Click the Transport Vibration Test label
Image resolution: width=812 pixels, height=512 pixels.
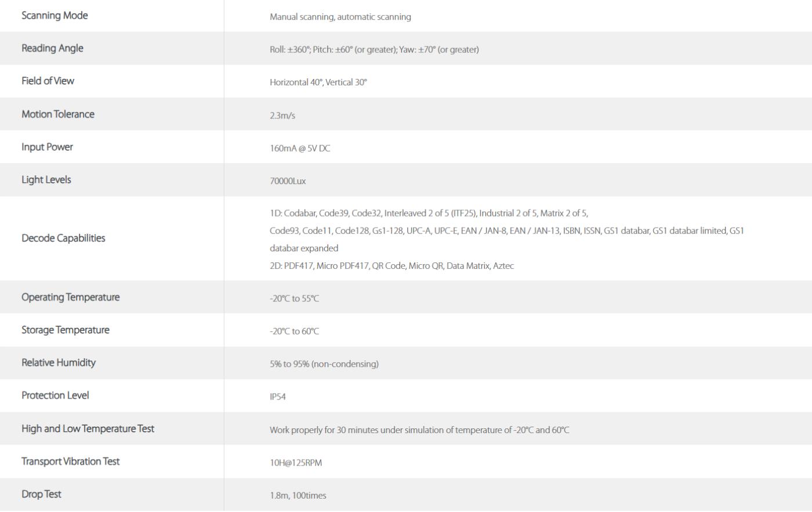(x=71, y=461)
